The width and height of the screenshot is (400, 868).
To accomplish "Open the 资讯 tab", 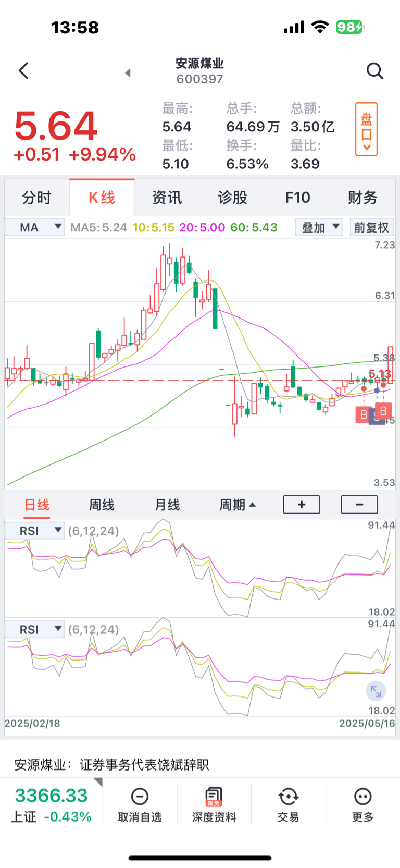I will (167, 198).
